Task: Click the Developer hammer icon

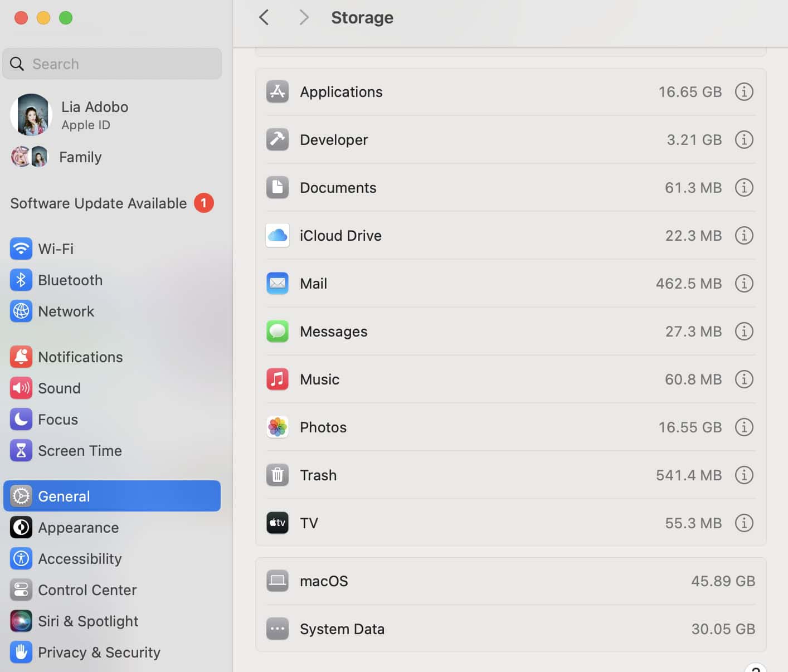Action: tap(278, 140)
